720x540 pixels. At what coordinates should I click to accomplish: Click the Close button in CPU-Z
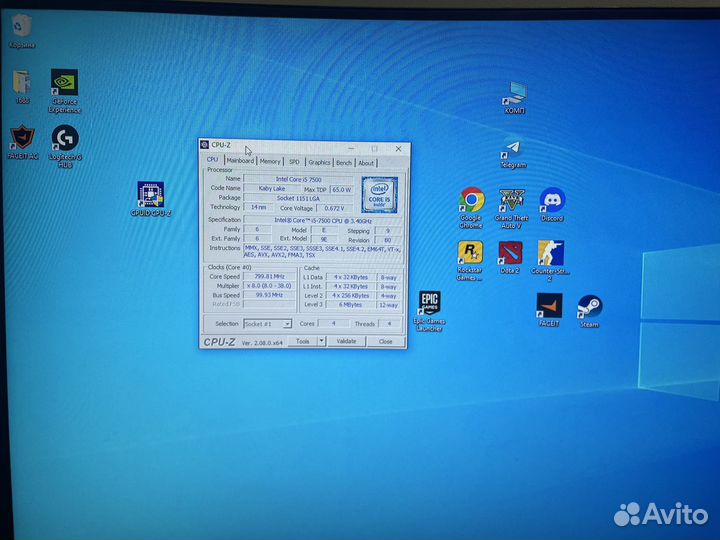point(385,342)
